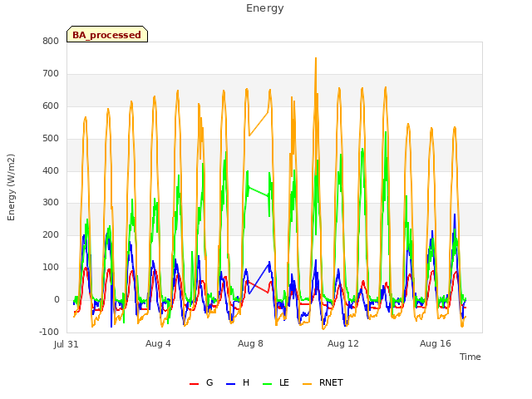This screenshot has width=532, height=399.
Task: Toggle the H series legend entry
Action: pyautogui.click(x=238, y=382)
